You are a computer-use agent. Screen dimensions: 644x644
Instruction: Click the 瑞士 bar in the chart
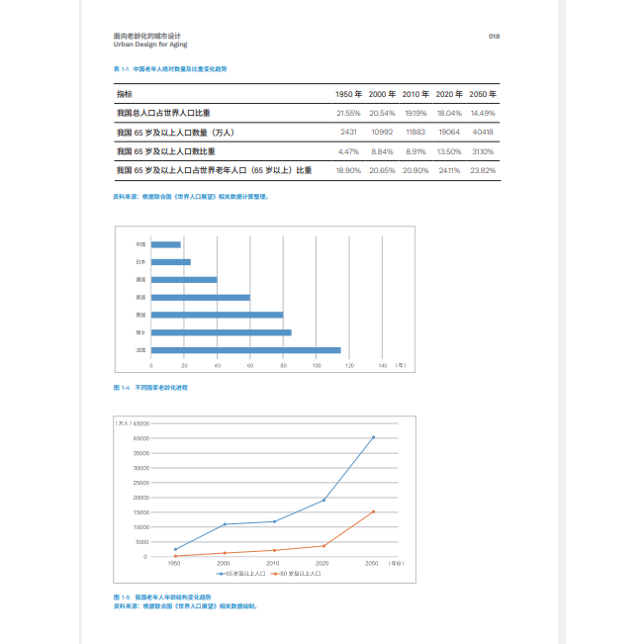(x=221, y=332)
